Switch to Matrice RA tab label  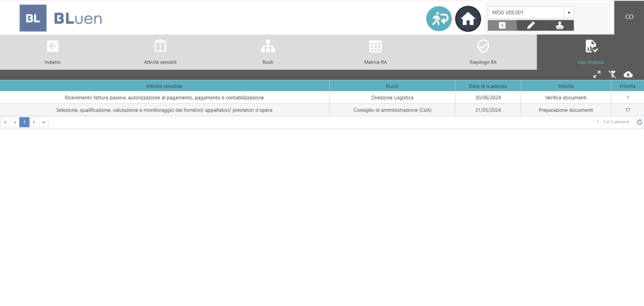pos(375,62)
